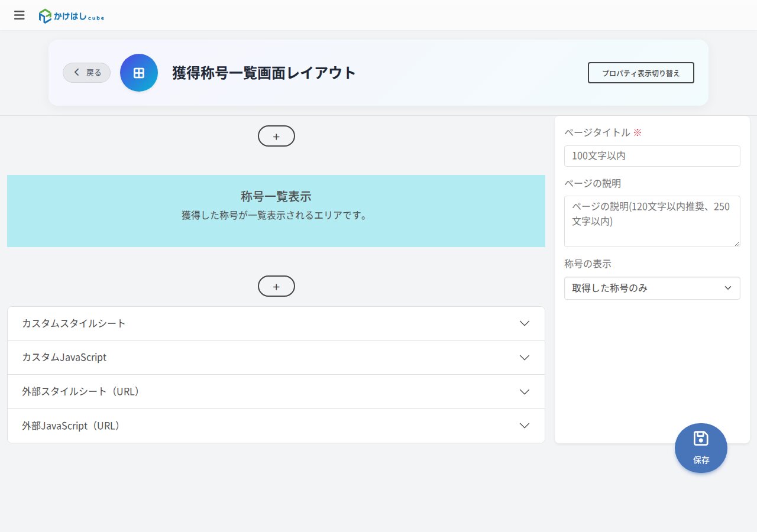Expand 外部JavaScript（URL） section
The width and height of the screenshot is (757, 532).
pyautogui.click(x=276, y=426)
